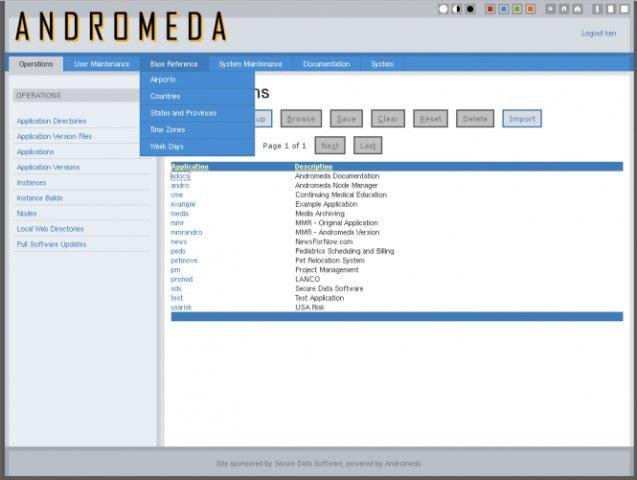The height and width of the screenshot is (480, 637).
Task: Choose Week Days from the dropdown menu
Action: (197, 147)
